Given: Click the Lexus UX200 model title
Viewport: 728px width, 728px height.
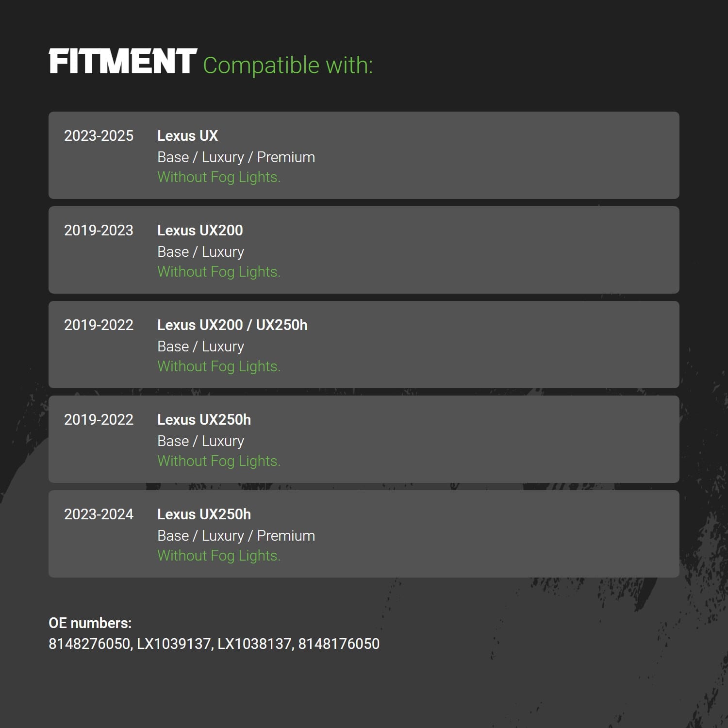Looking at the screenshot, I should click(200, 230).
